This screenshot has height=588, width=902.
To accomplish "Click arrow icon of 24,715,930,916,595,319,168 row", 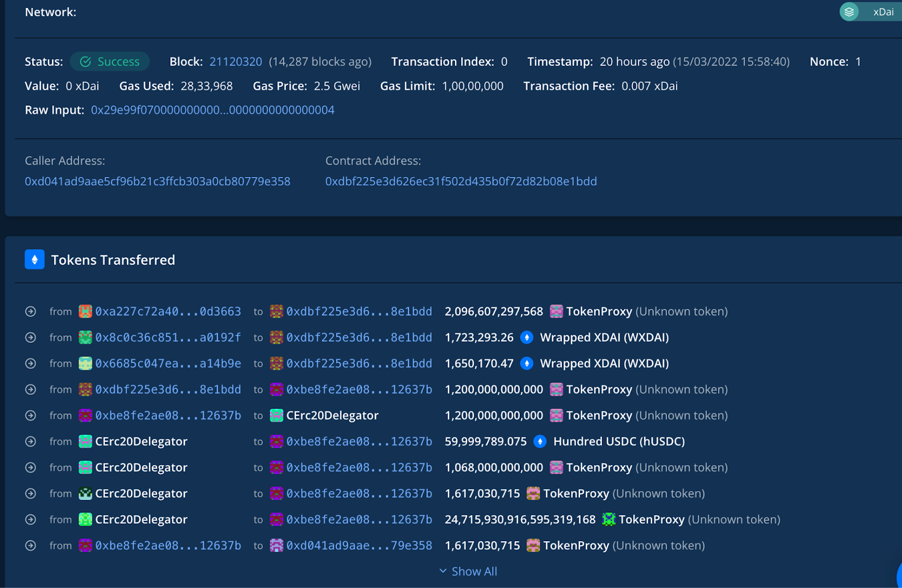I will click(31, 519).
